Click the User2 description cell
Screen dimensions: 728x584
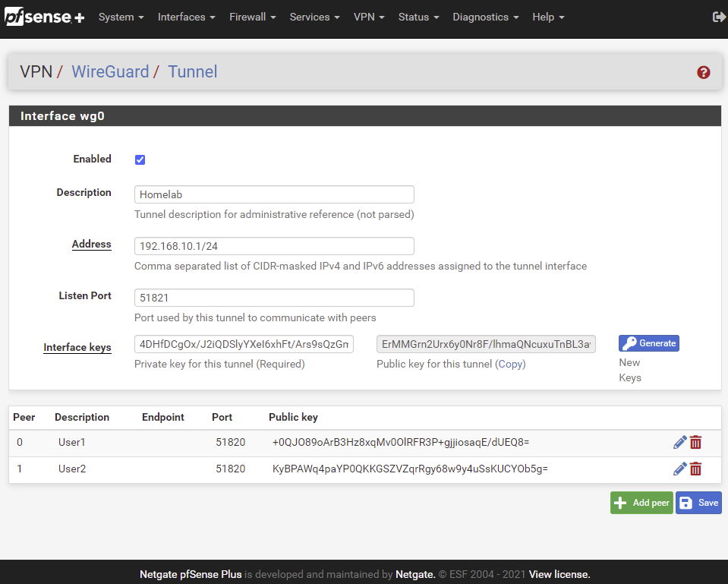click(72, 469)
